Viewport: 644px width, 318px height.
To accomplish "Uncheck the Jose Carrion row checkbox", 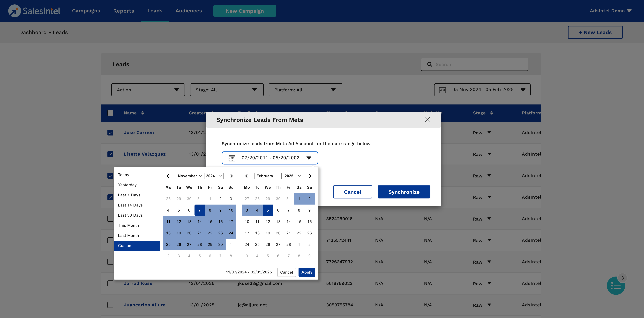I will (110, 132).
